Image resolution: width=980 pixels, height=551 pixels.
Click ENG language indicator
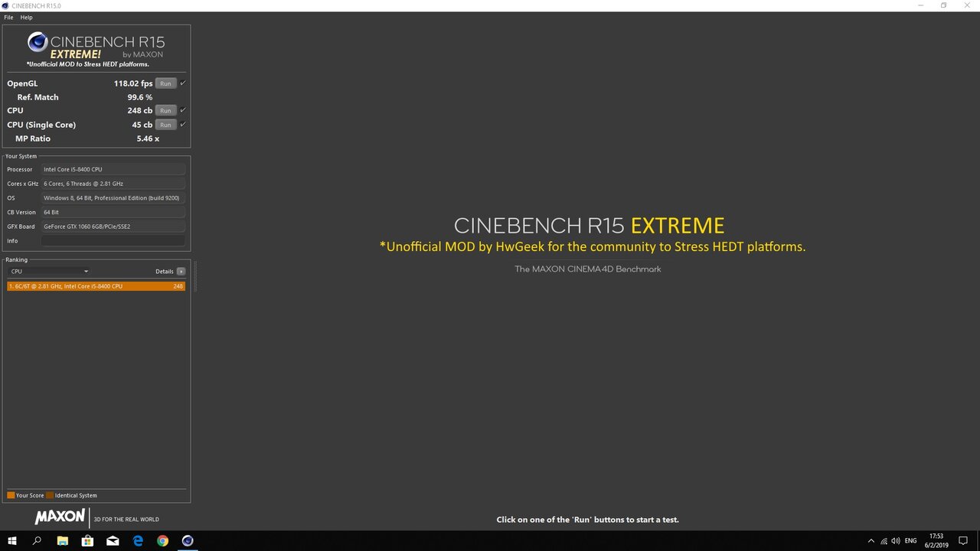(x=911, y=541)
